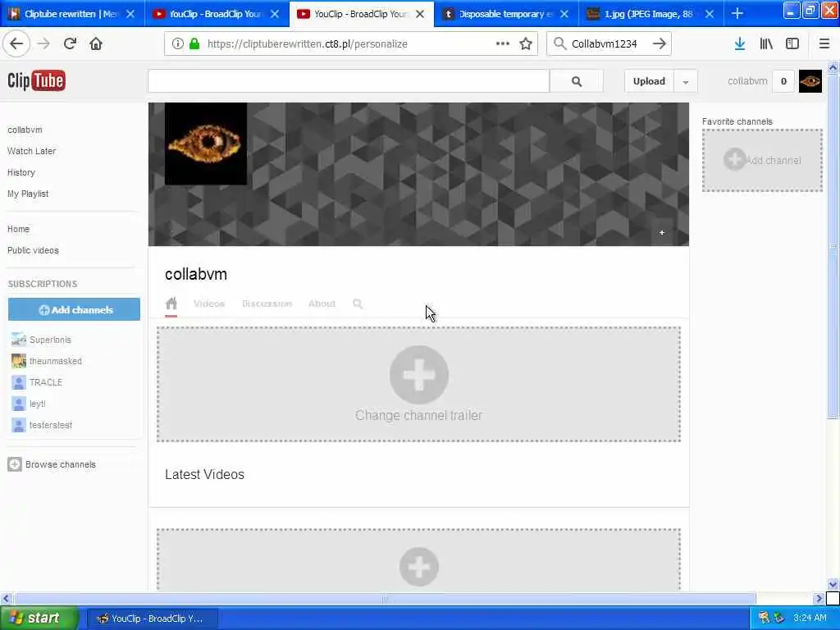Click the theunmasked channel avatar
The image size is (840, 630).
(19, 361)
